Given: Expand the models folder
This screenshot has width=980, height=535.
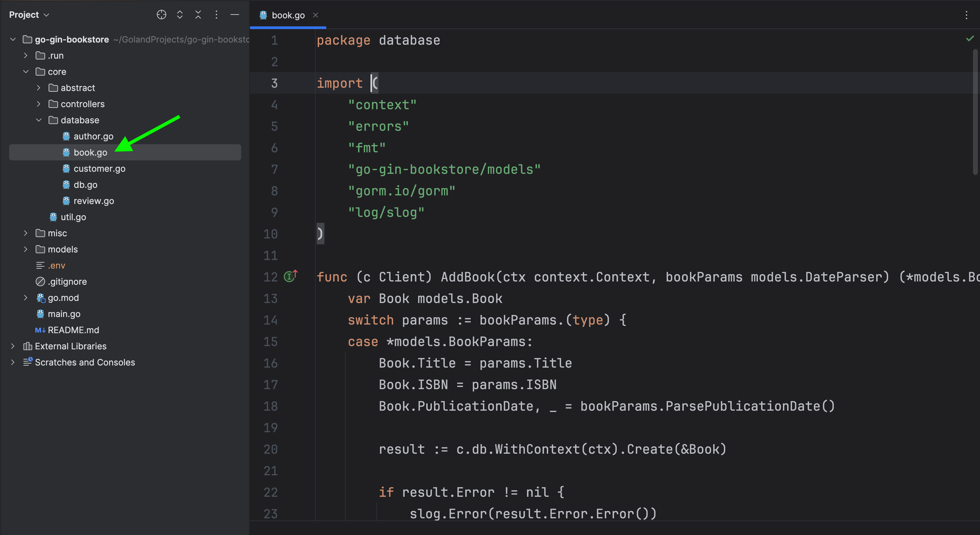Looking at the screenshot, I should point(26,249).
